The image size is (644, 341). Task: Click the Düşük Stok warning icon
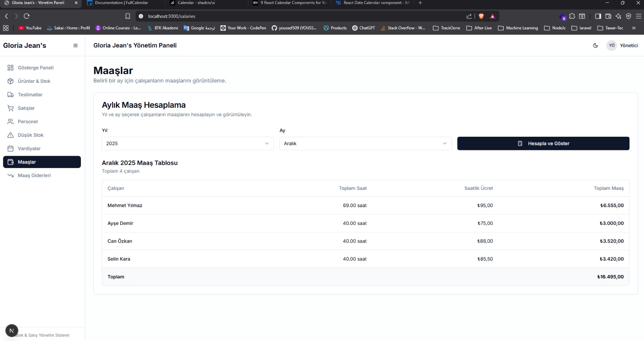[10, 135]
